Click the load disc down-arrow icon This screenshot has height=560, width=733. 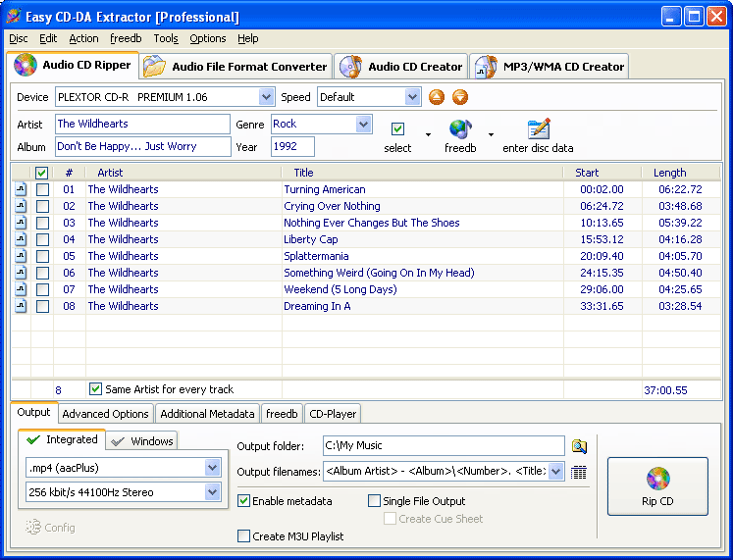(x=459, y=97)
